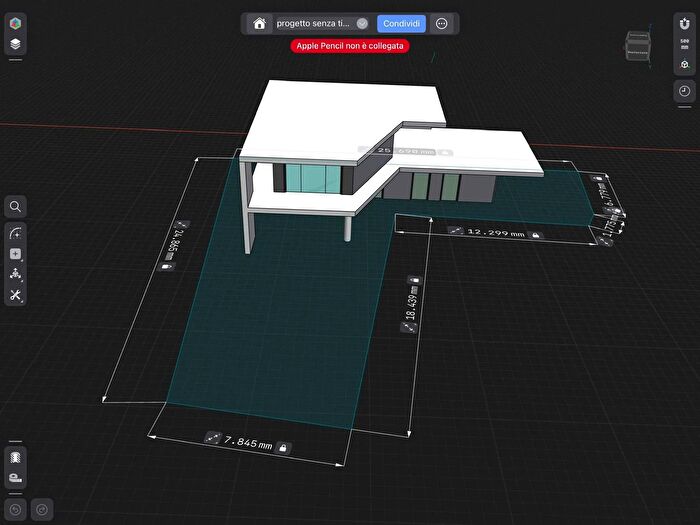Open the view appearance cube menu
The width and height of the screenshot is (700, 525).
[x=684, y=65]
